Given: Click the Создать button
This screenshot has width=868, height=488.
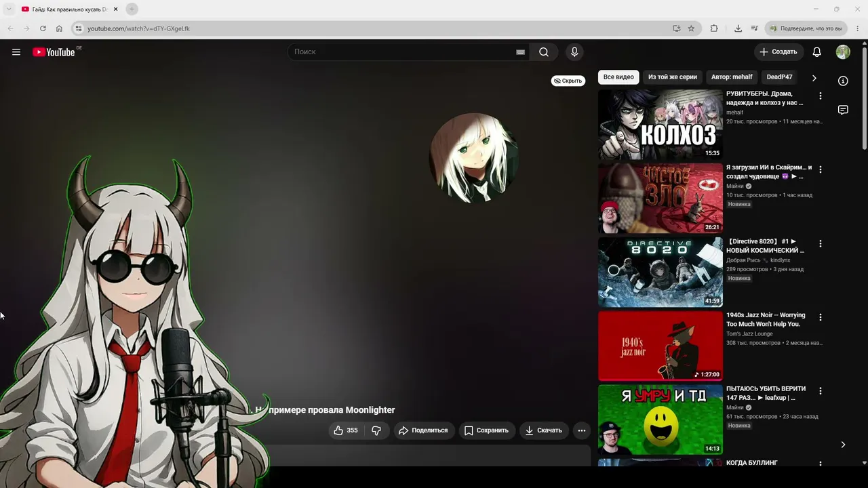Looking at the screenshot, I should pyautogui.click(x=778, y=52).
